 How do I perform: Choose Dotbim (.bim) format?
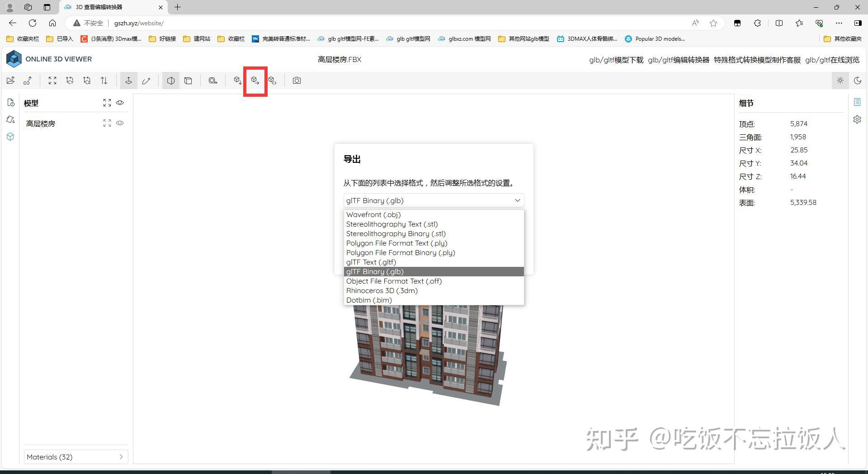[x=434, y=300]
